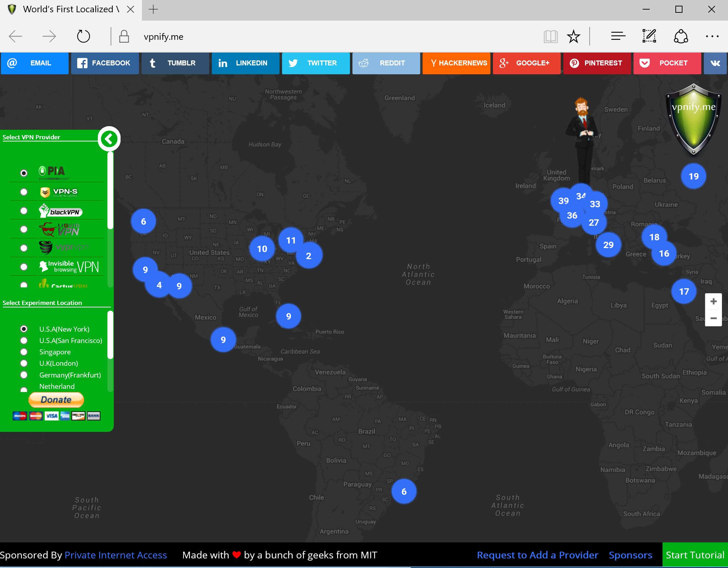Select the blackVPN provider radio button
728x568 pixels.
tap(24, 211)
